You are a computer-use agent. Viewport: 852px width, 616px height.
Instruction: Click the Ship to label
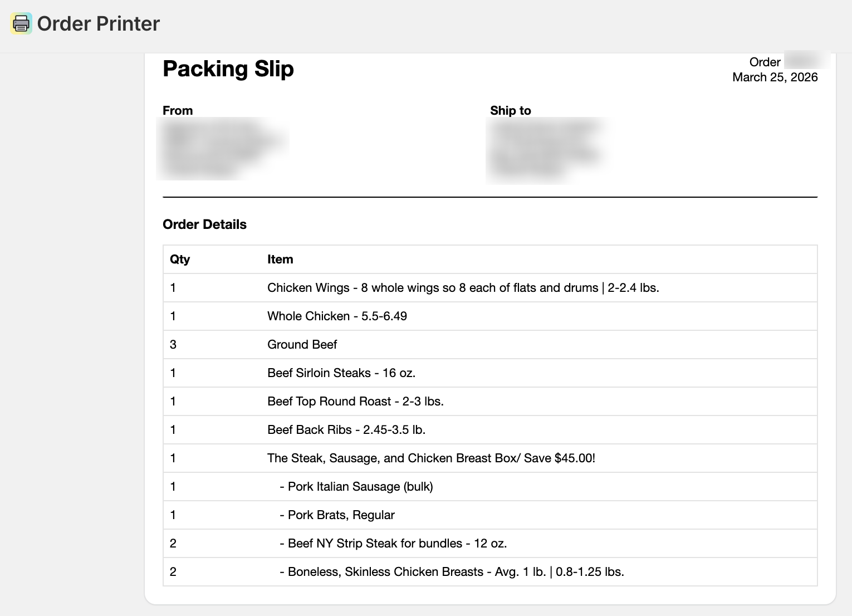pos(510,110)
